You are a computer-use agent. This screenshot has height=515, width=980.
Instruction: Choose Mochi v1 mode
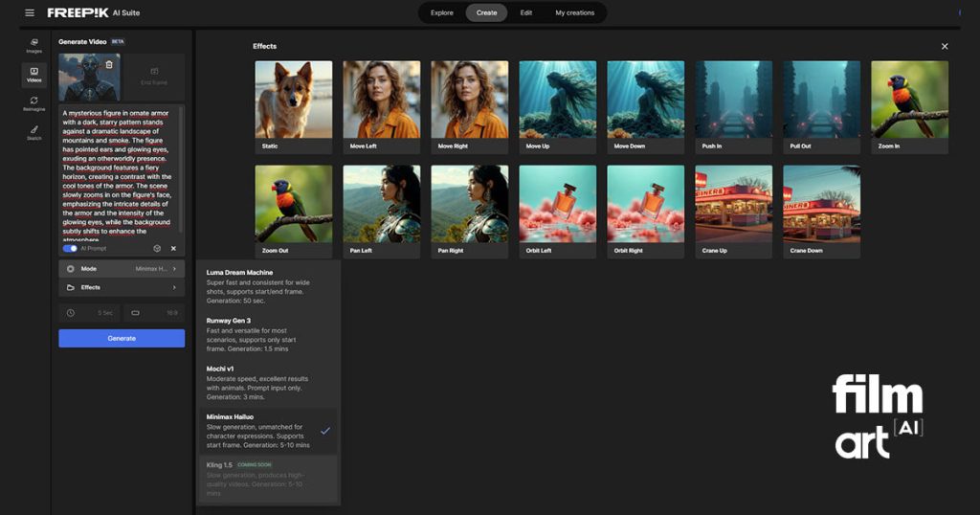pos(268,383)
